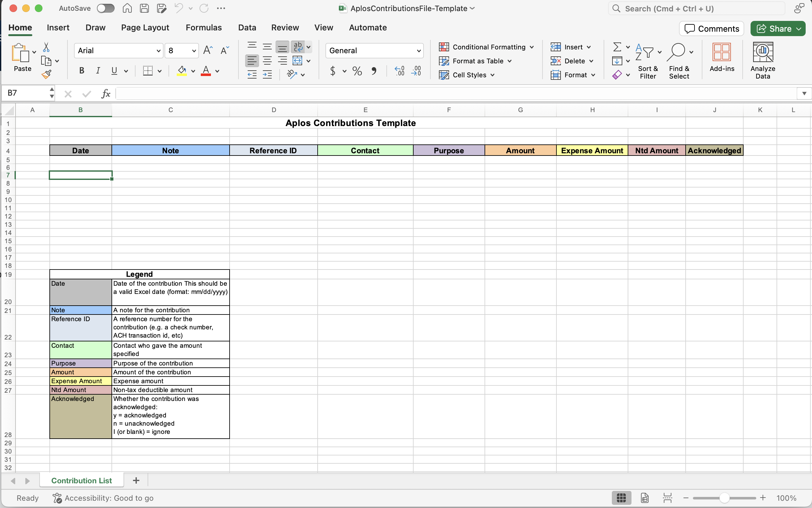This screenshot has width=812, height=508.
Task: Open the Arial font name dropdown
Action: click(159, 51)
